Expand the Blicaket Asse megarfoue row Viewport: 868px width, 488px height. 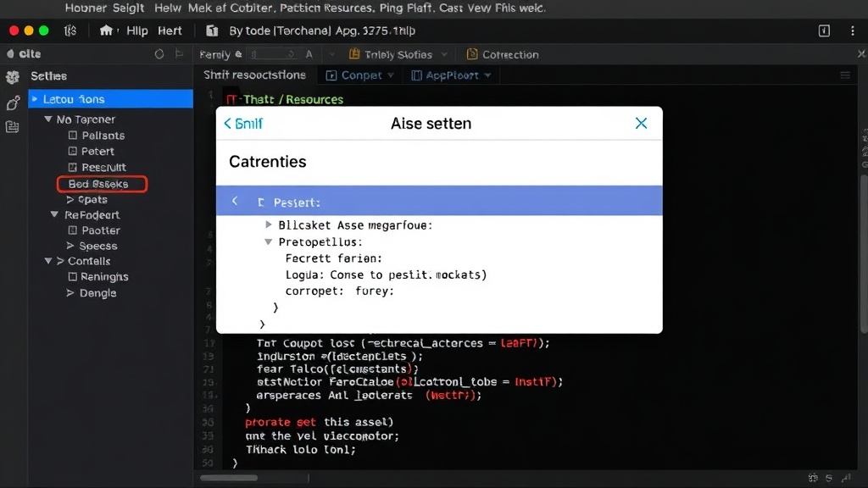tap(269, 225)
